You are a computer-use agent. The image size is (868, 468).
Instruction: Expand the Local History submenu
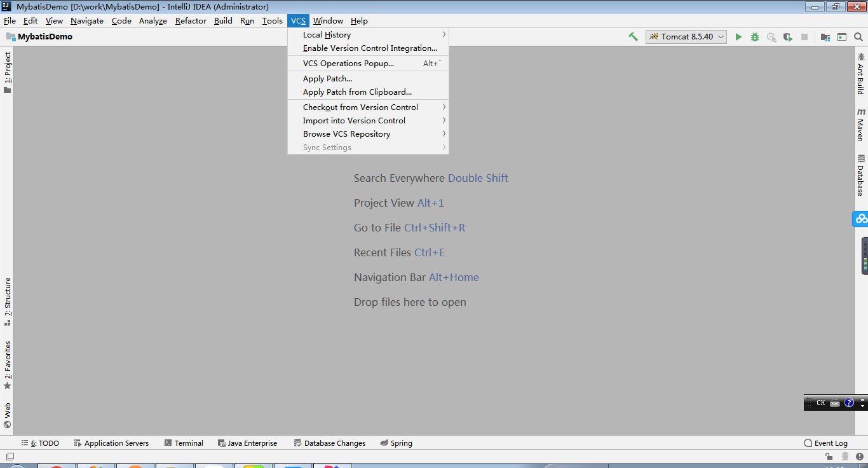[x=327, y=34]
